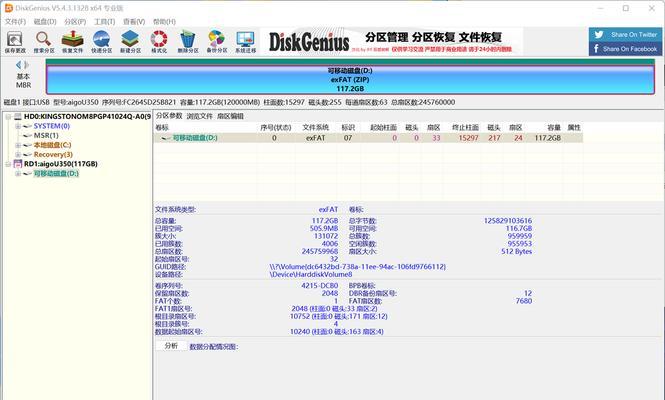
Task: Open the 分区(P) menu
Action: tap(75, 22)
